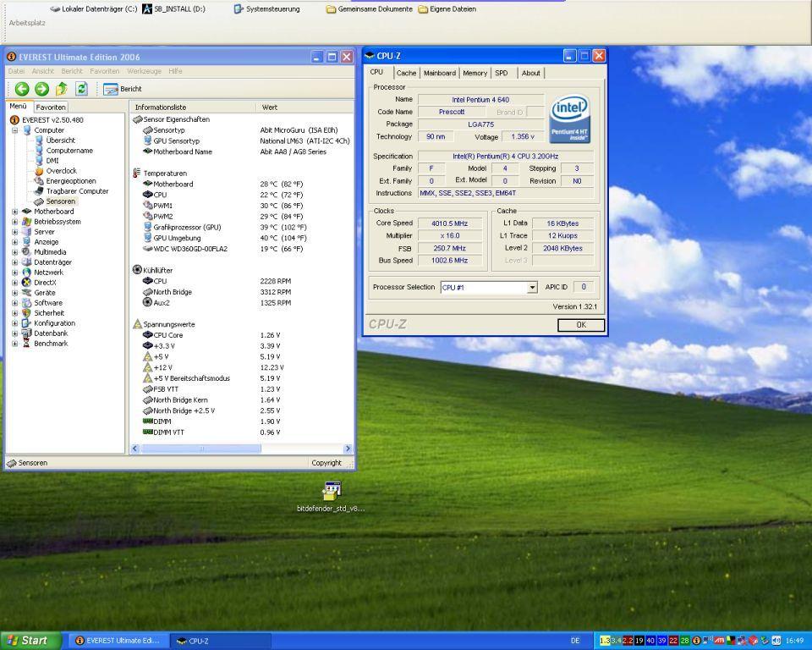Select the Übersicht item icon in tree

tap(39, 140)
